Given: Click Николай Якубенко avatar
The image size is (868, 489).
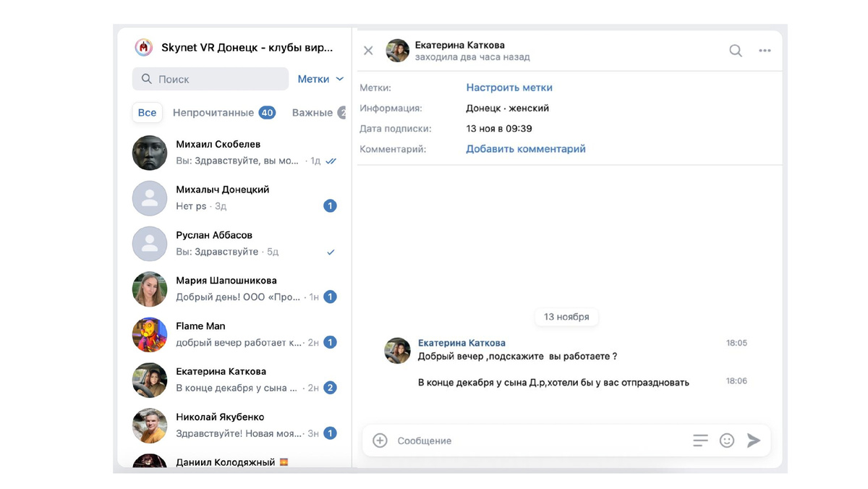Looking at the screenshot, I should point(150,426).
